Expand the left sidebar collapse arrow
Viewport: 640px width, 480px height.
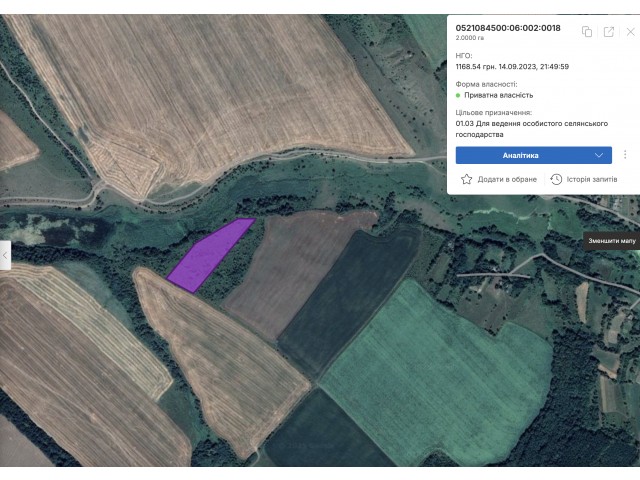point(5,255)
